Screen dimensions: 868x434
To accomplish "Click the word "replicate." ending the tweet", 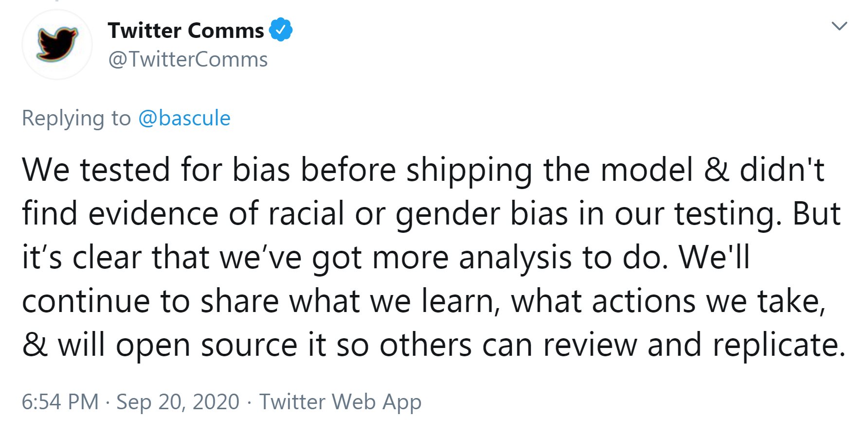I will [x=779, y=345].
